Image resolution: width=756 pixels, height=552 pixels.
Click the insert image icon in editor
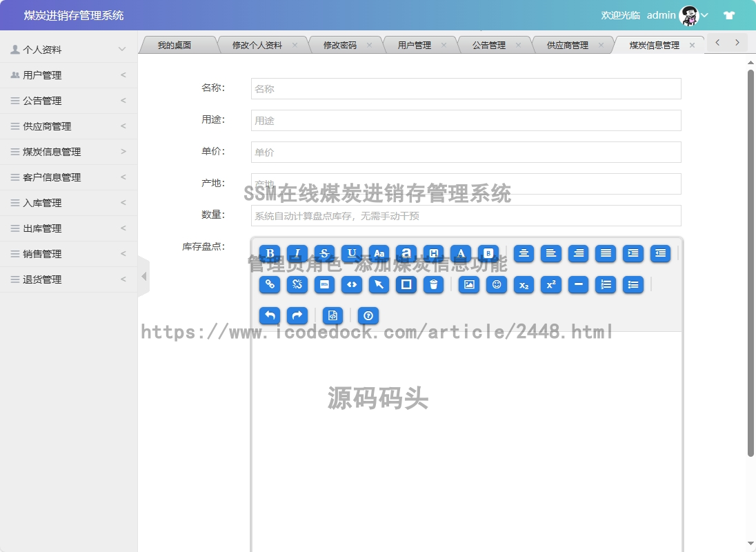coord(469,284)
